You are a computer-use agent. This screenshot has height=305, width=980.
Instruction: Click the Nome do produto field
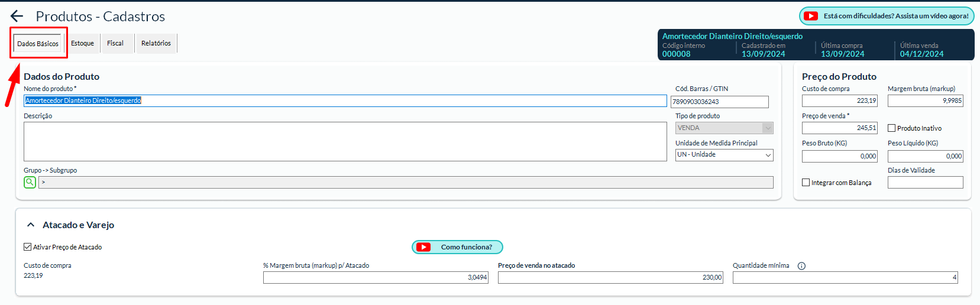(345, 101)
